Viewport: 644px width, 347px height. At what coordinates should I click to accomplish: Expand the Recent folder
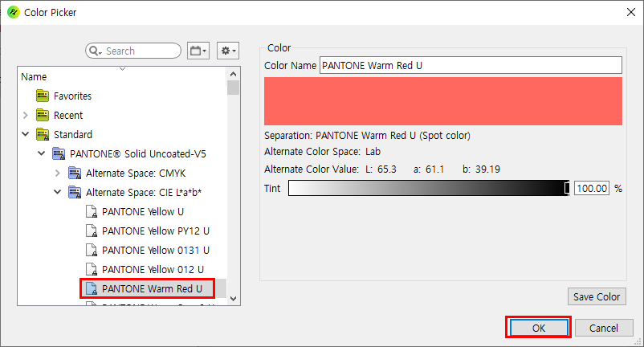coord(26,116)
